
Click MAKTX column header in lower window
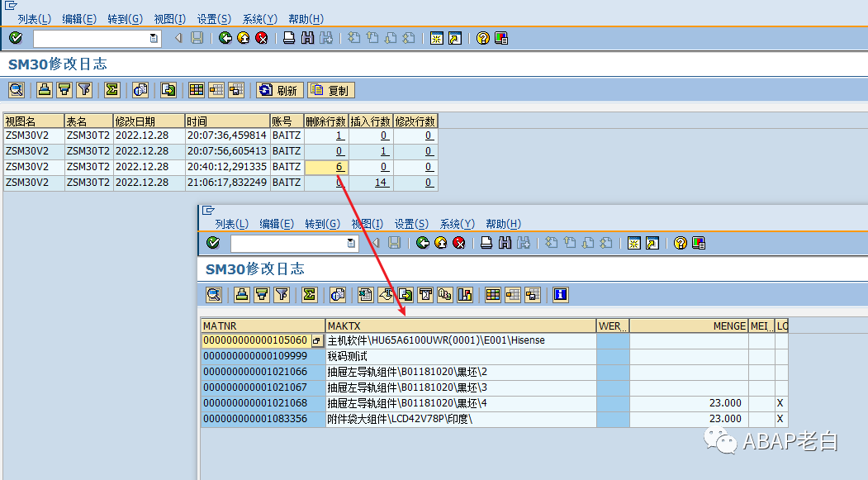[461, 326]
